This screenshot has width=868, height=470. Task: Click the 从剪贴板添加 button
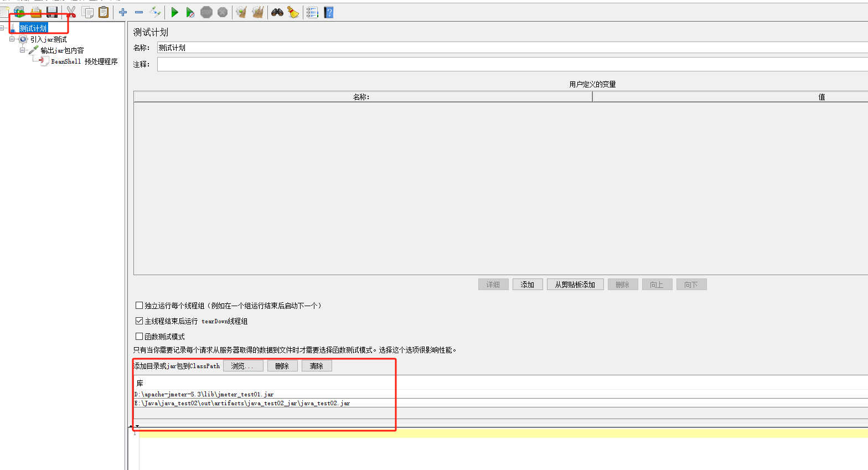coord(575,285)
